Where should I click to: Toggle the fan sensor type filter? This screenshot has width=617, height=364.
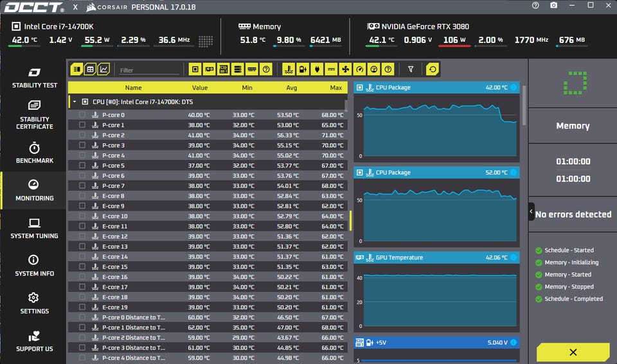(x=346, y=69)
